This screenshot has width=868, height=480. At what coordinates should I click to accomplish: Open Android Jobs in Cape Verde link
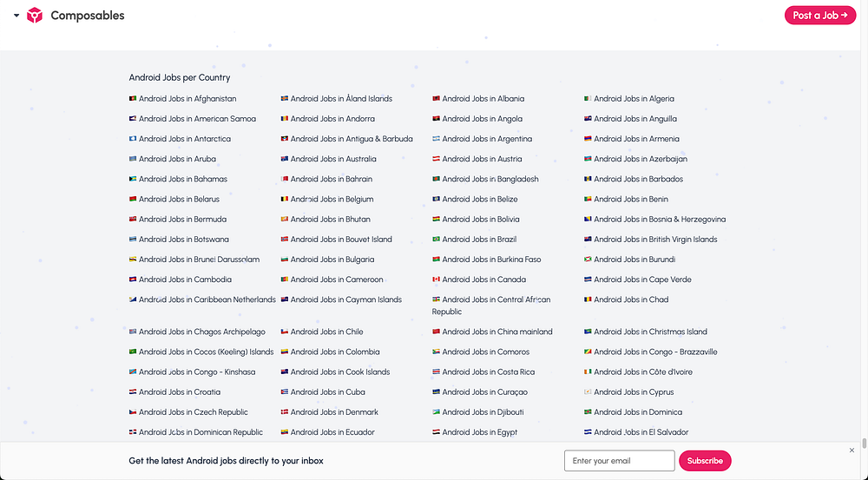(638, 279)
